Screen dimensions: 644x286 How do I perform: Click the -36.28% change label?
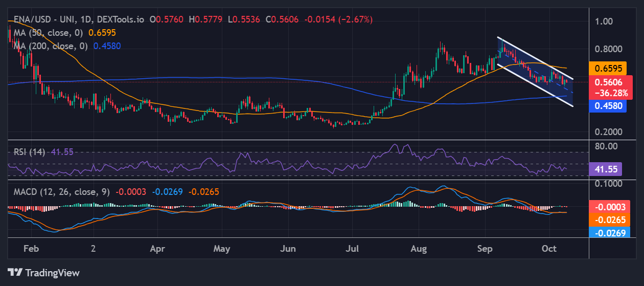tap(606, 93)
